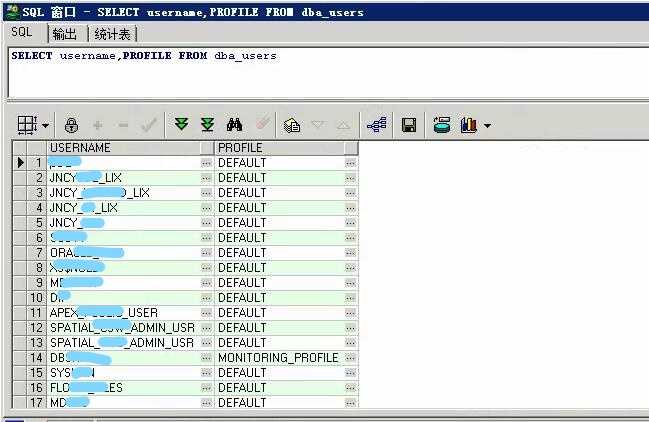Fetch next page with green arrows
The height and width of the screenshot is (422, 649).
point(181,125)
